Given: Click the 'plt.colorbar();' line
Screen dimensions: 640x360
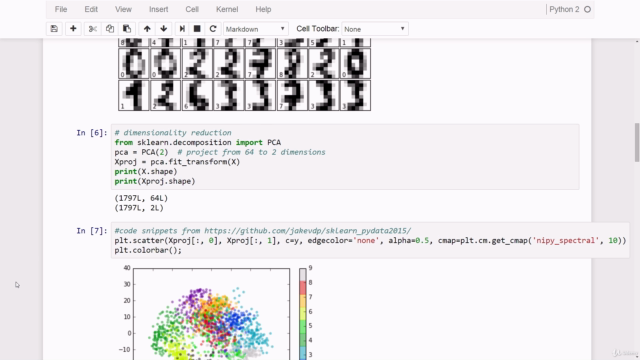Looking at the screenshot, I should pos(148,250).
